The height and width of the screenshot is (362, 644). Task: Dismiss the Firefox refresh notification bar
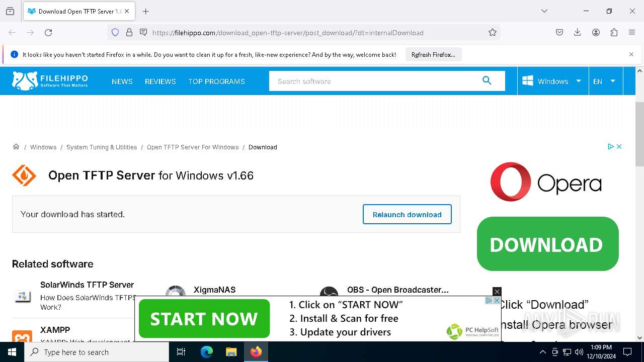coord(631,54)
